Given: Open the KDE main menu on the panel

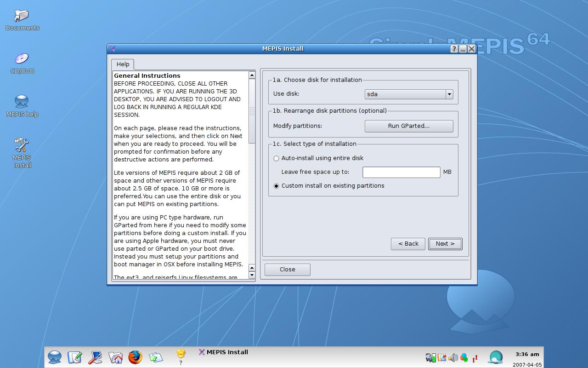Looking at the screenshot, I should tap(55, 357).
